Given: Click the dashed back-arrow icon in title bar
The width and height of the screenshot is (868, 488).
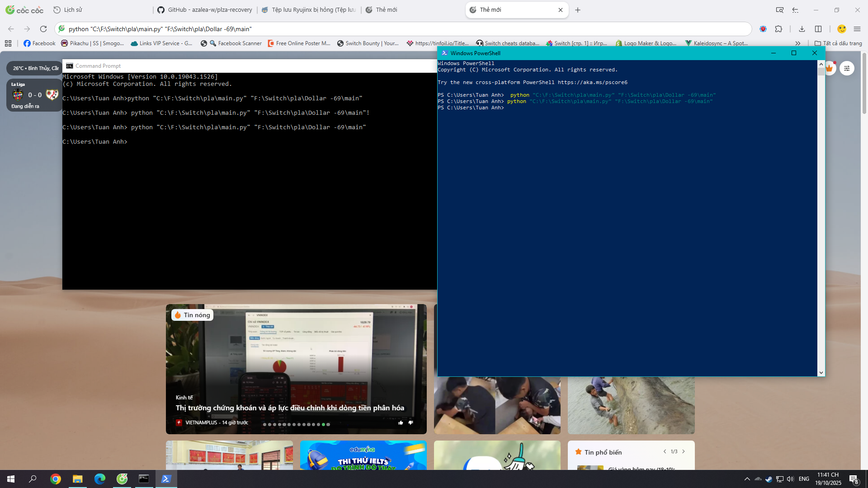Looking at the screenshot, I should click(795, 10).
